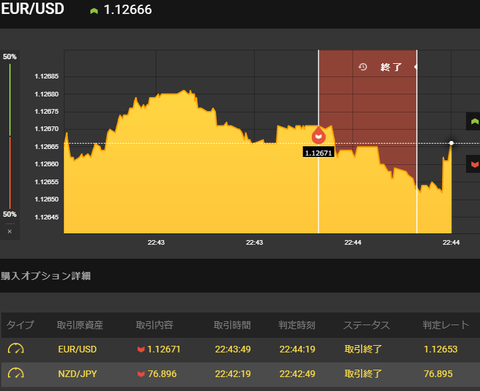Click the 判定時刻 column header
480x391 pixels.
[297, 325]
